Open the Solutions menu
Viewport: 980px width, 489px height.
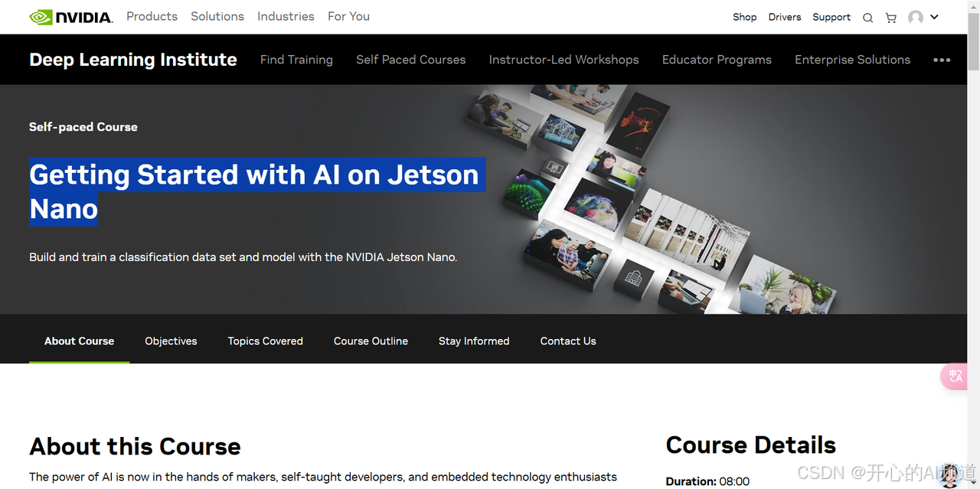217,16
